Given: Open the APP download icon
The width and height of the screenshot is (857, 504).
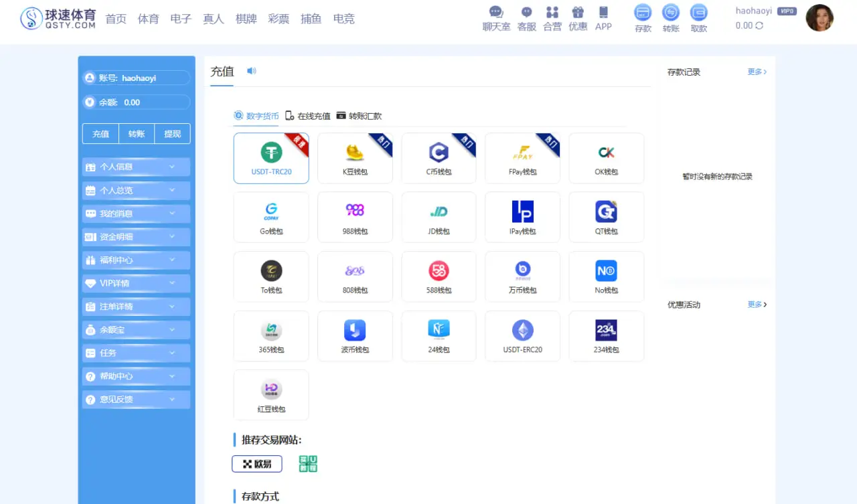Looking at the screenshot, I should click(x=603, y=18).
